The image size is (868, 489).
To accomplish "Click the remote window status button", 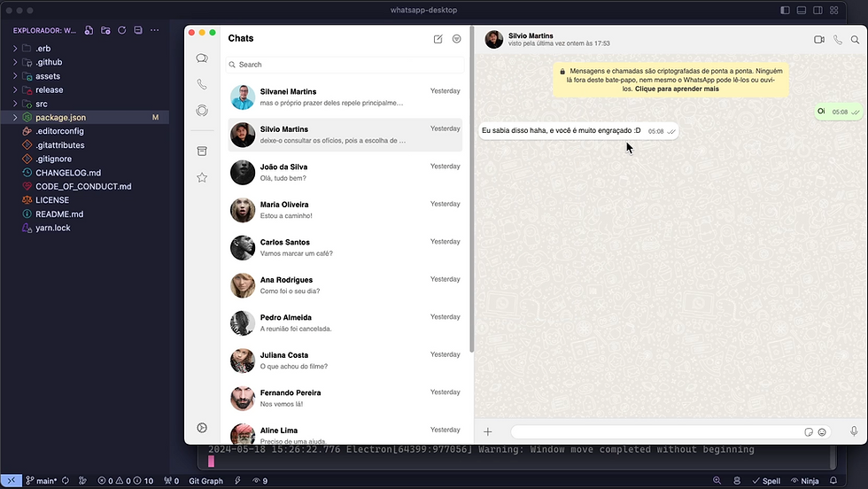I will point(11,481).
